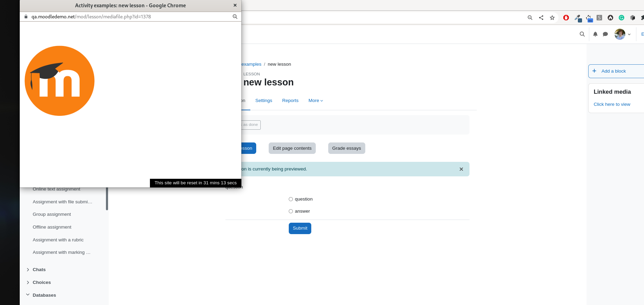Screen dimensions: 644x305
Task: Select the 'answer' radio option
Action: pos(291,211)
